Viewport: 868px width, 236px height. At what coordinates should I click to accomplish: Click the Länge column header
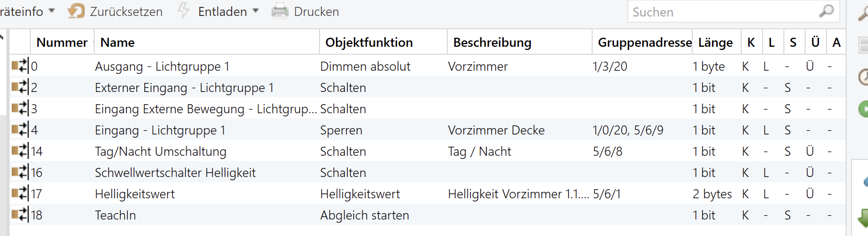tap(715, 43)
